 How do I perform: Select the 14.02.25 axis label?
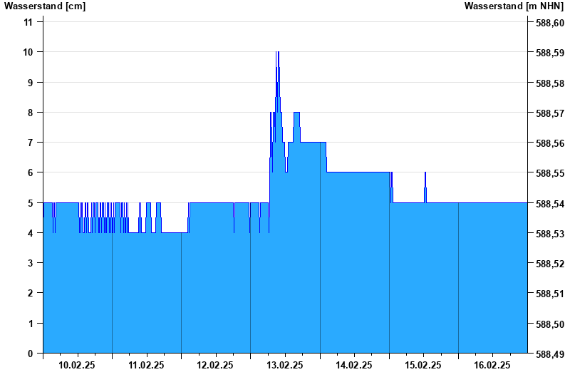pyautogui.click(x=353, y=366)
